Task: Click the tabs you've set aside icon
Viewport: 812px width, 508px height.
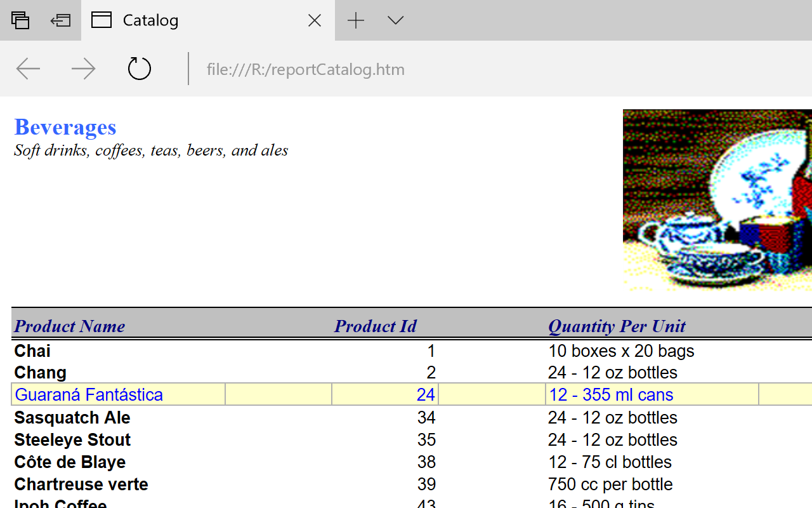Action: [20, 20]
